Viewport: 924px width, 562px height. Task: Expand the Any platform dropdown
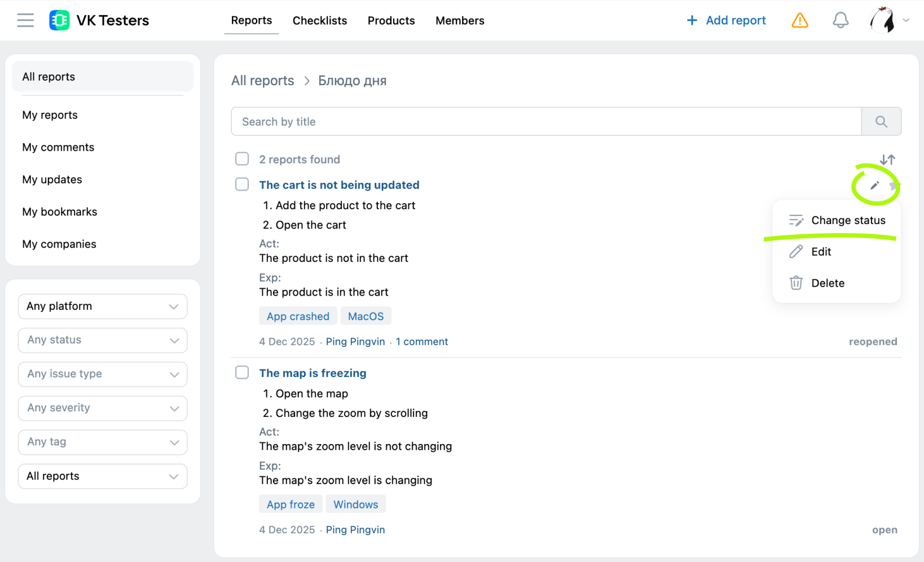click(103, 306)
